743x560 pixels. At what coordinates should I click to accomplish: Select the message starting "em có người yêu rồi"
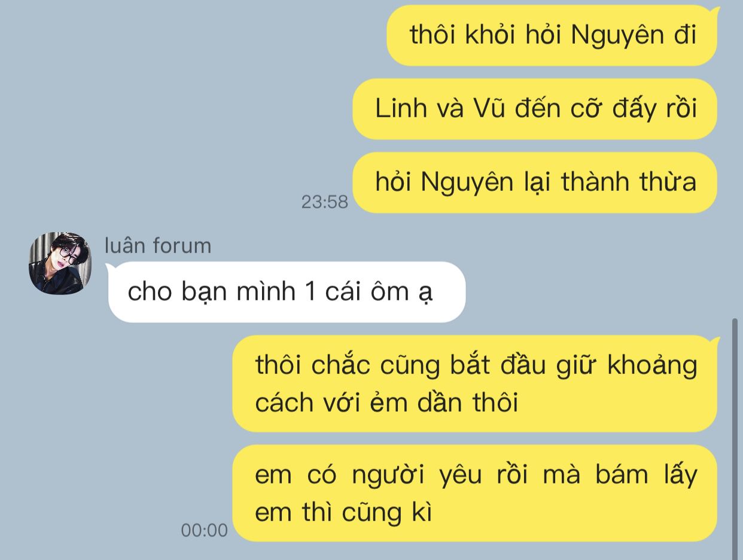(475, 494)
